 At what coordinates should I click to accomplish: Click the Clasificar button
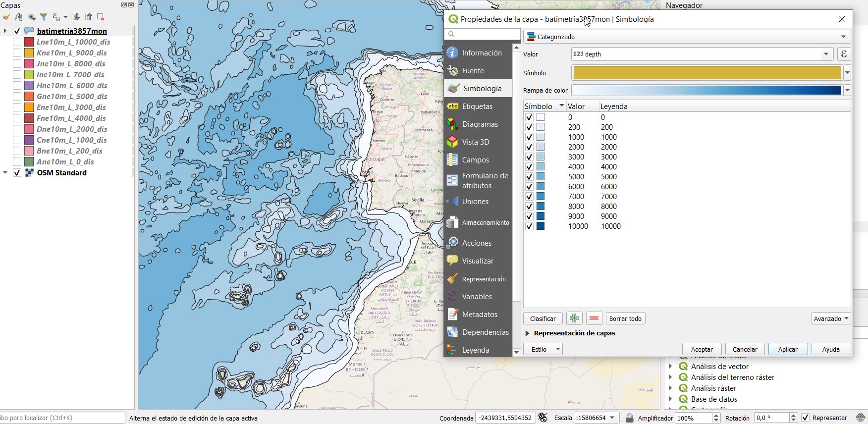point(542,318)
